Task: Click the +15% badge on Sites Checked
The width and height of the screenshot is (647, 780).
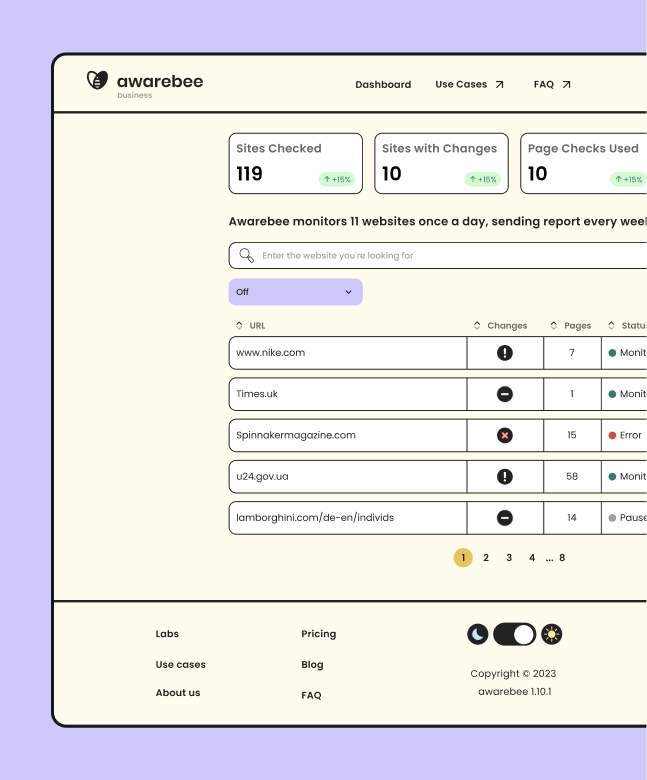Action: [x=337, y=179]
